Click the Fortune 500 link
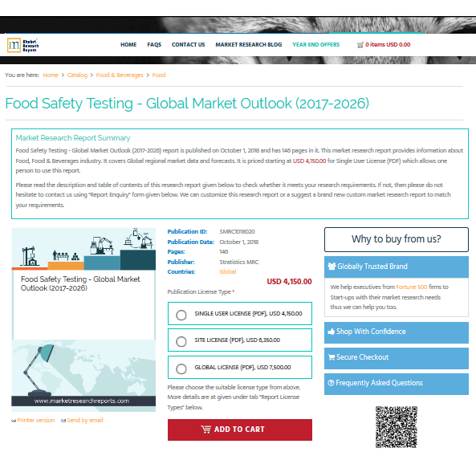This screenshot has width=476, height=452. [411, 287]
